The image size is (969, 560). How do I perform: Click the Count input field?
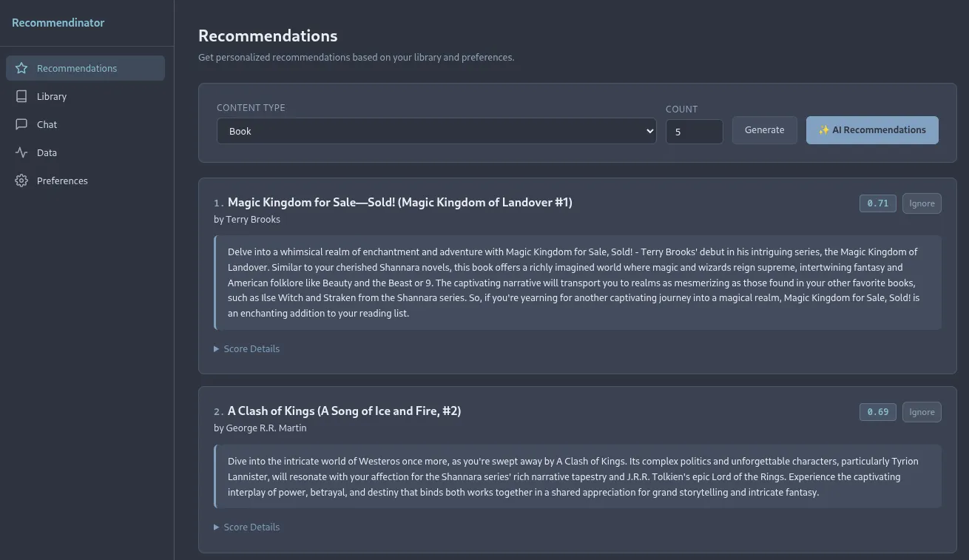(x=694, y=132)
